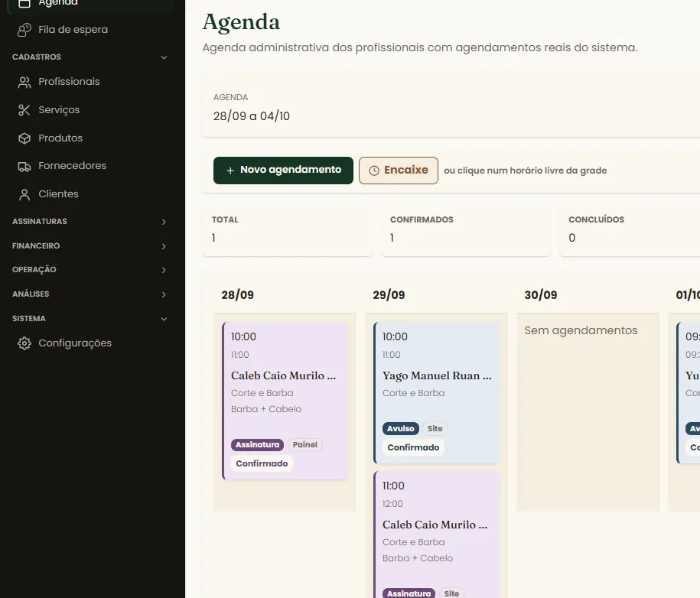Click the clock icon on Encaixe

click(374, 171)
